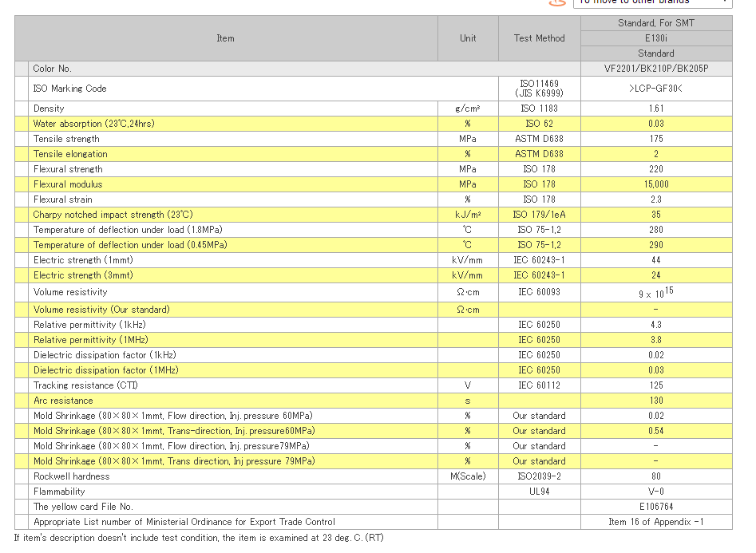756x553 pixels.
Task: Select the deflection temperature value '280'
Action: 656,230
